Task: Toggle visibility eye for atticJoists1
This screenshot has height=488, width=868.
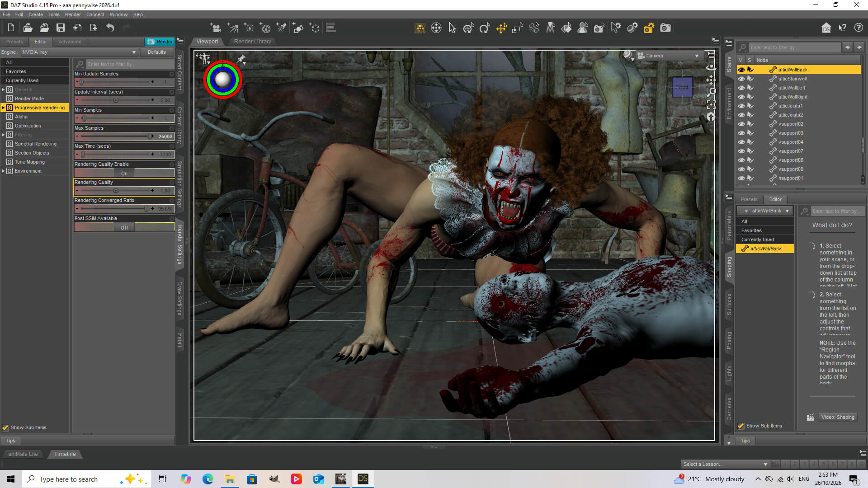Action: pos(741,106)
